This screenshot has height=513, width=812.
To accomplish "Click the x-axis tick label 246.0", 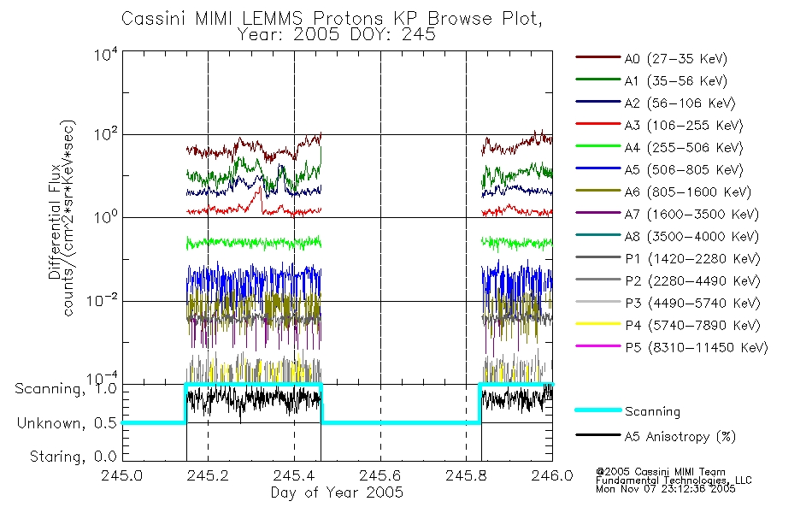I will [x=552, y=475].
